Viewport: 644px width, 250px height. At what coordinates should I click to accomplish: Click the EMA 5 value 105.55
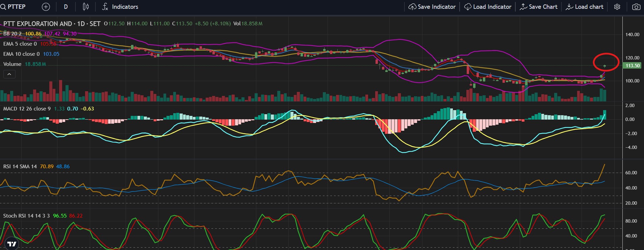coord(48,44)
